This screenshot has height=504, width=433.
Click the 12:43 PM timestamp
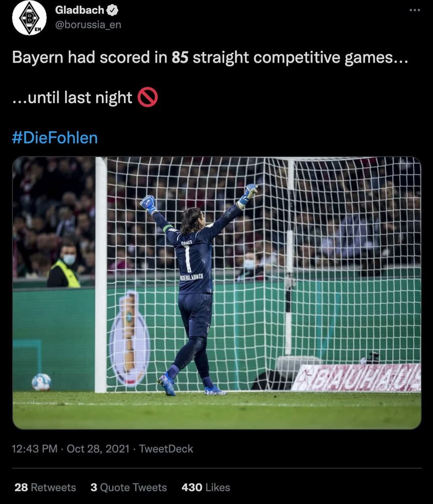[34, 449]
